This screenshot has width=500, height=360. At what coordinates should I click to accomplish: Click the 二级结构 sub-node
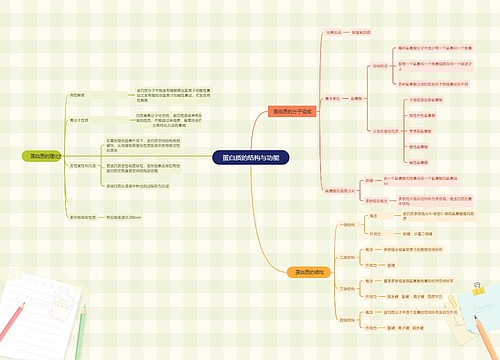point(347,257)
